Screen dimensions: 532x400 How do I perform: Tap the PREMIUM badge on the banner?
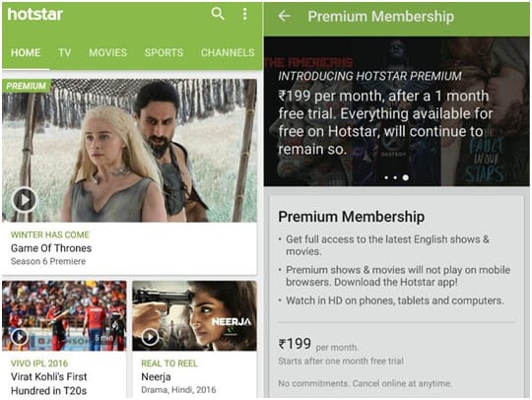pos(27,86)
